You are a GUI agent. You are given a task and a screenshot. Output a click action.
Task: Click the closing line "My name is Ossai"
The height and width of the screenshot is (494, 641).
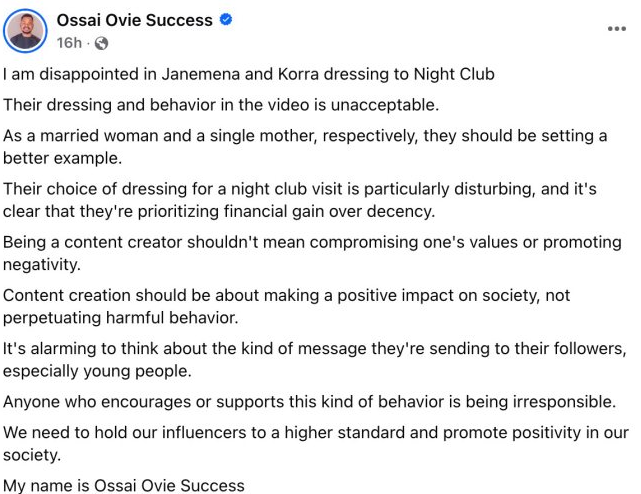pyautogui.click(x=124, y=486)
